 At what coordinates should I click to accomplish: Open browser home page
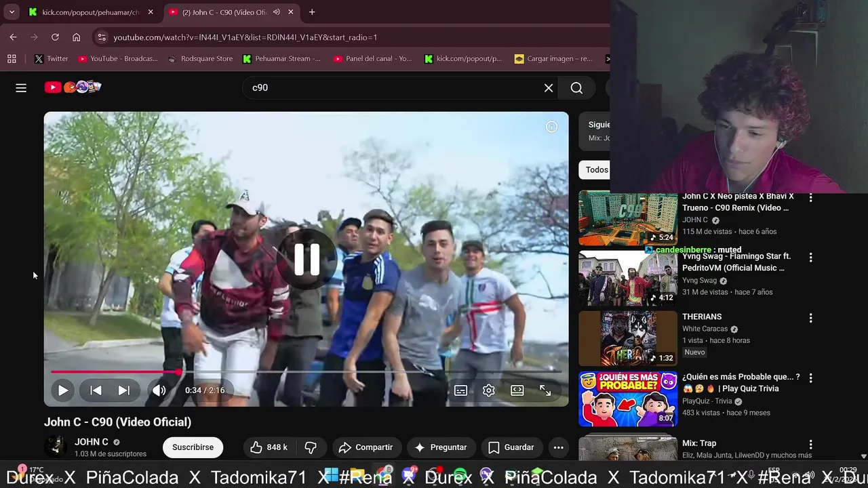pos(76,37)
